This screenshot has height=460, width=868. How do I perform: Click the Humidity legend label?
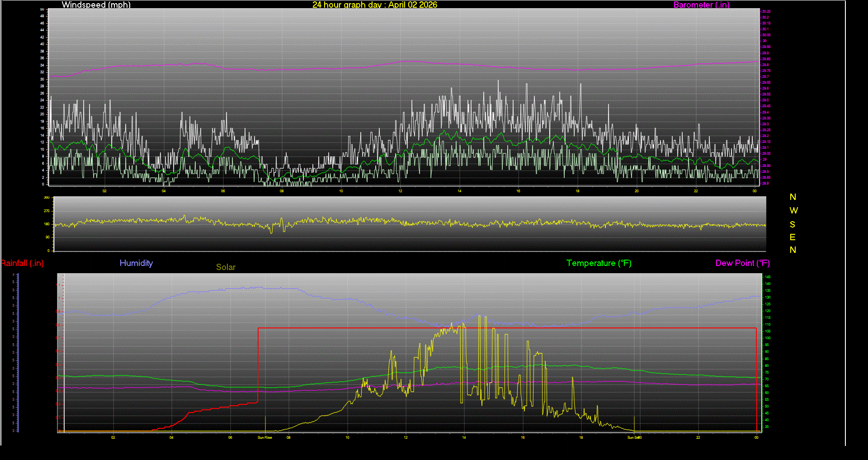pyautogui.click(x=136, y=263)
